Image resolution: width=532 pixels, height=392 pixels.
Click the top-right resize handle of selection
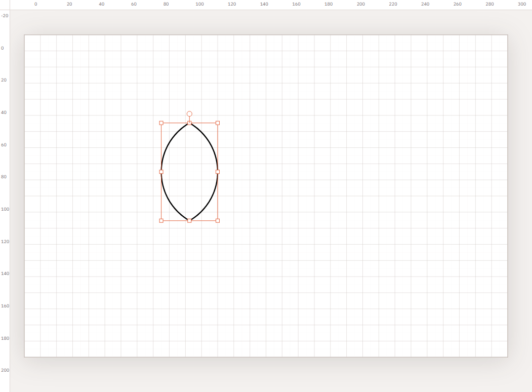pos(218,123)
